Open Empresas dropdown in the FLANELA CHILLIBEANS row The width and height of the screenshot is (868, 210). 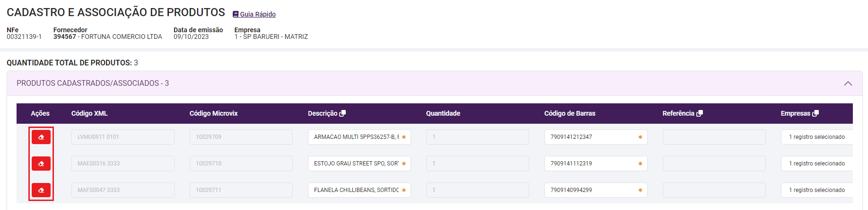(x=817, y=190)
